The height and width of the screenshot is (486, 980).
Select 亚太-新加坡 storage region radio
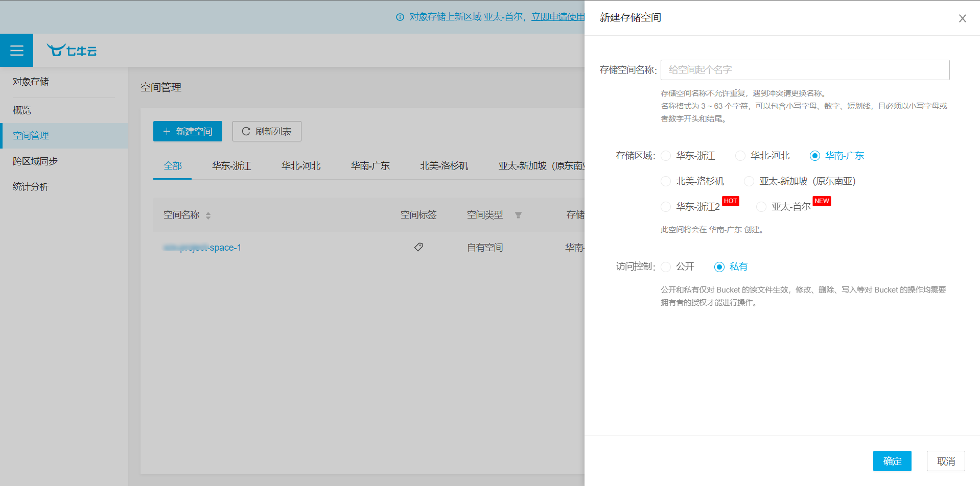(x=749, y=181)
